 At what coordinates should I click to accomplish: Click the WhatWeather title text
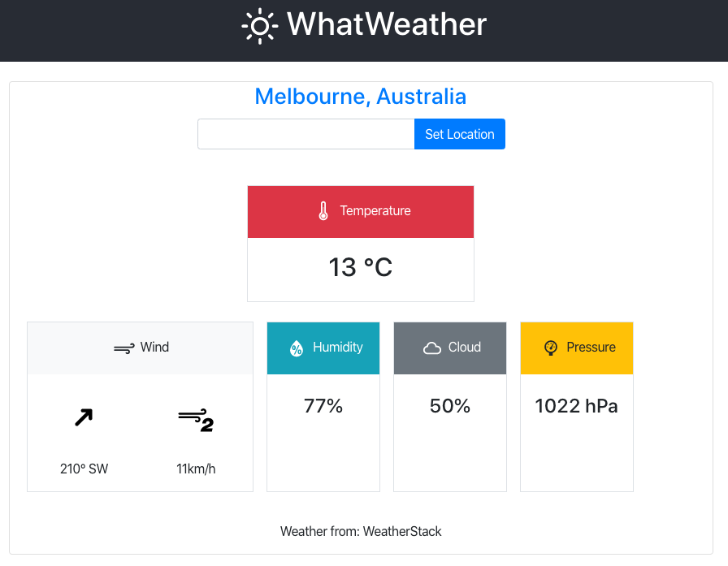pos(386,25)
